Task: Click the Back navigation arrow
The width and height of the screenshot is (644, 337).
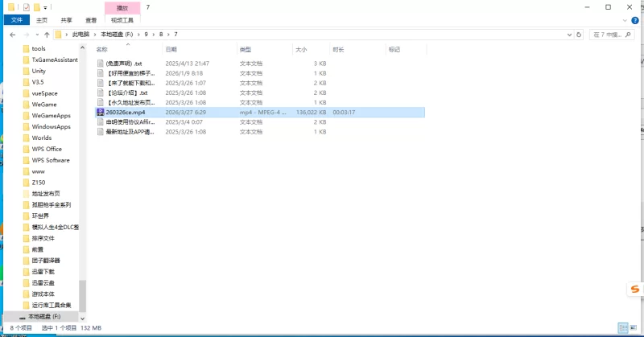Action: pos(11,35)
